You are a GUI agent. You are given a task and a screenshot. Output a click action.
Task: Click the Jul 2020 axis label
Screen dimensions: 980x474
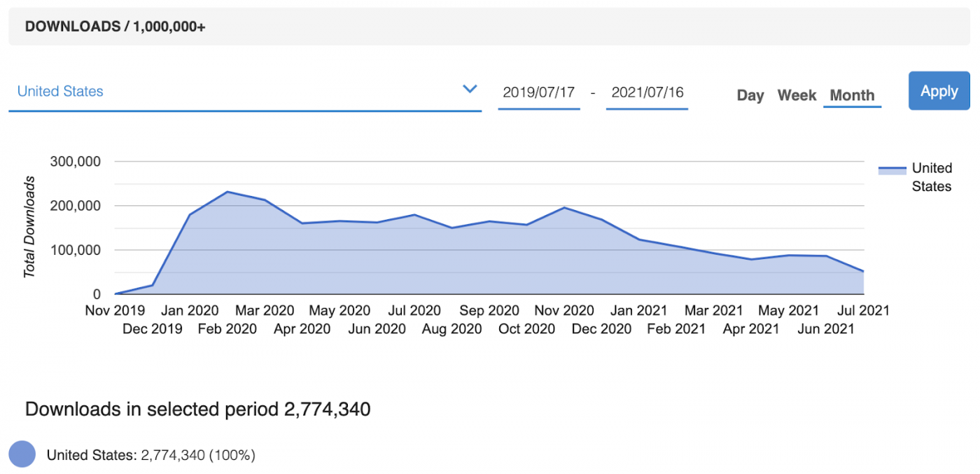[x=414, y=310]
